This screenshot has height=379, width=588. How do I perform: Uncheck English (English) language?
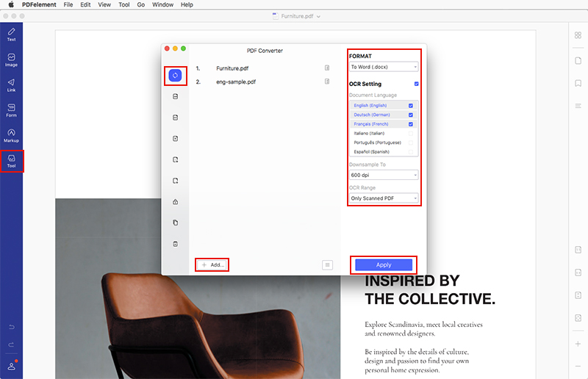tap(411, 105)
